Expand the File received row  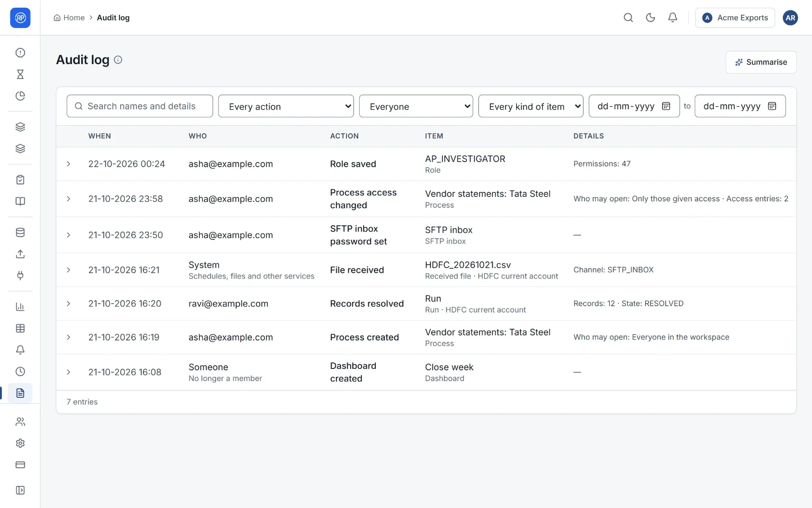pos(69,270)
